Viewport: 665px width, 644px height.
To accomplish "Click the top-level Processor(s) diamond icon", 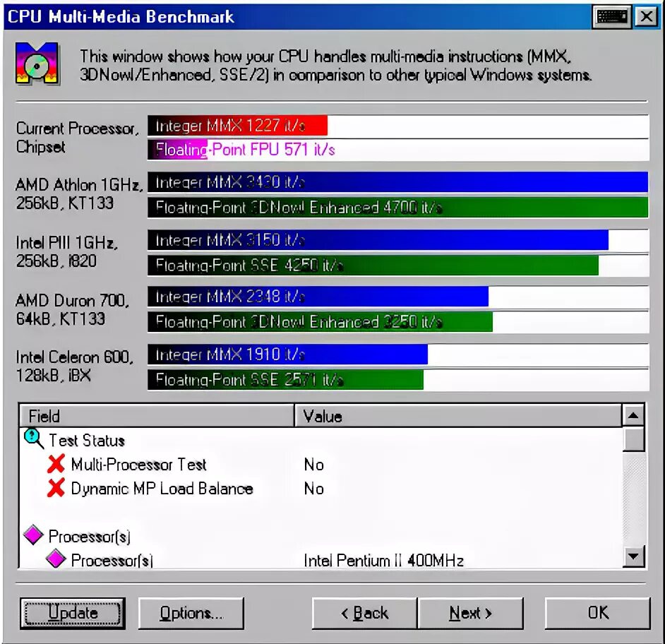I will click(x=33, y=535).
